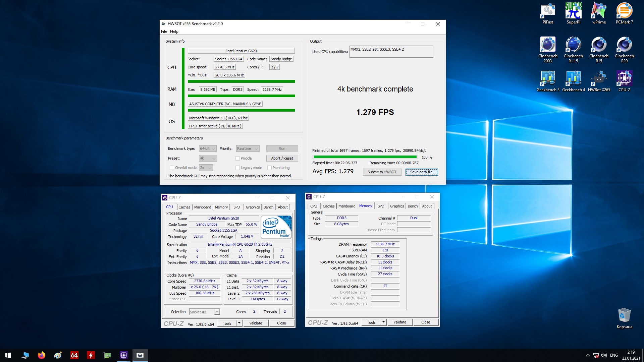
Task: Open Geekbench 4 desktop icon
Action: pyautogui.click(x=573, y=81)
